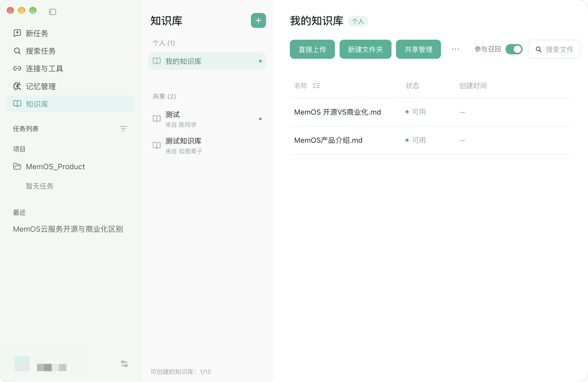This screenshot has height=382, width=588.
Task: Open the three-dots more options menu
Action: 455,49
